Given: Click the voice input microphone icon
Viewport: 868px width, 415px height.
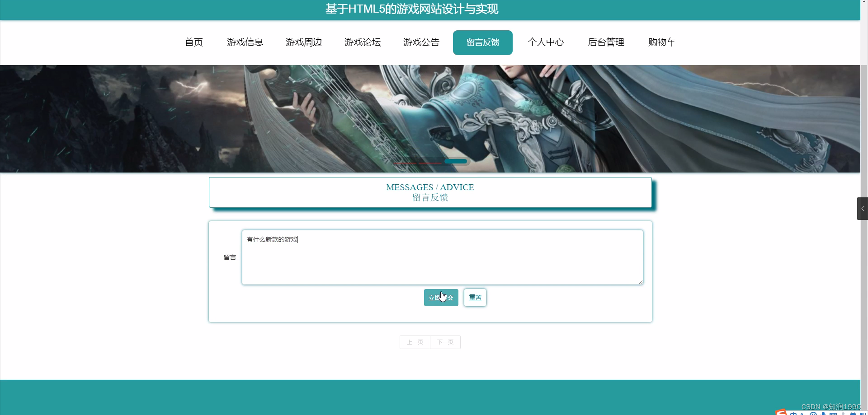Looking at the screenshot, I should (823, 413).
